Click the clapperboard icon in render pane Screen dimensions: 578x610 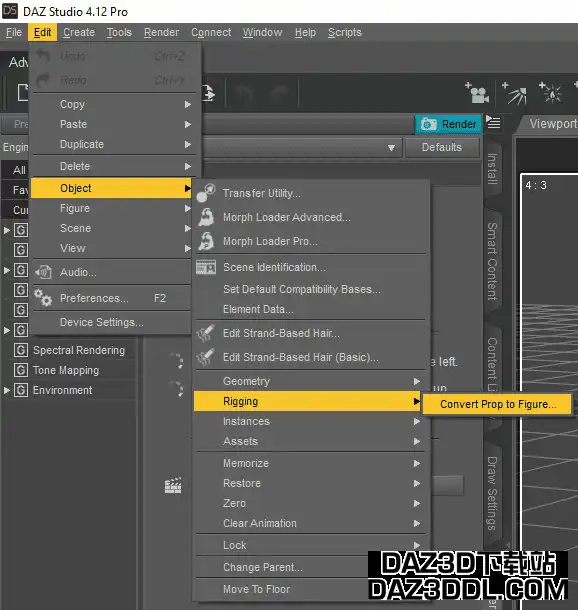point(173,486)
